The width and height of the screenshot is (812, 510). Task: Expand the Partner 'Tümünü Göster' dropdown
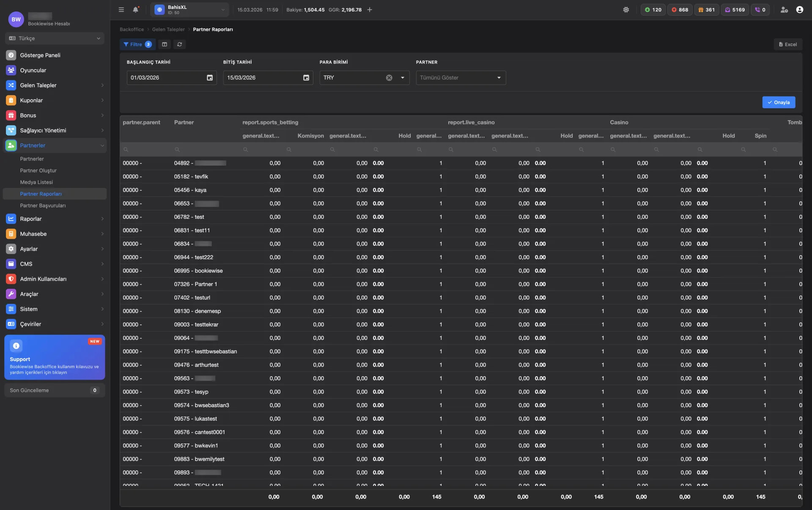pyautogui.click(x=499, y=78)
